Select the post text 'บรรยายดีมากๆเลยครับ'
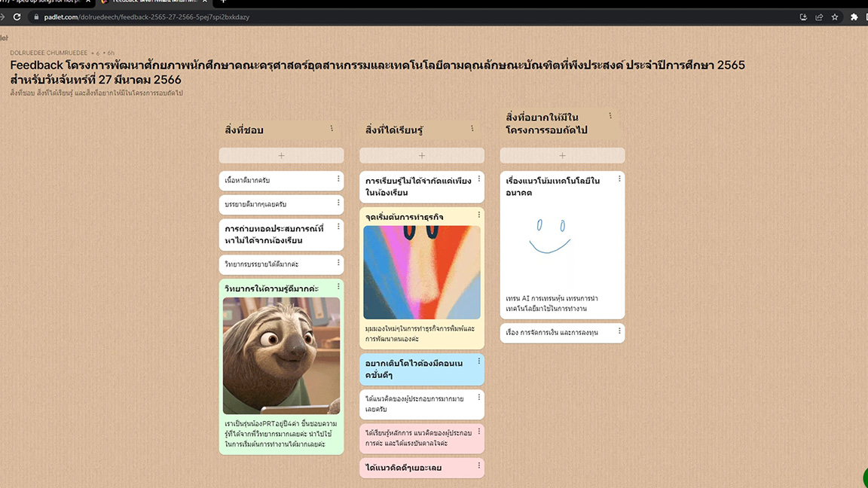 click(255, 204)
